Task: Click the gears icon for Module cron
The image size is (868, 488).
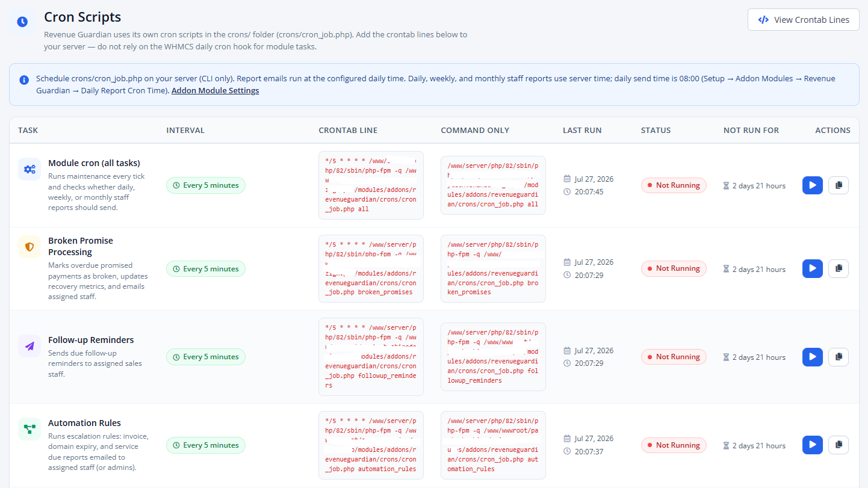Action: [x=29, y=169]
